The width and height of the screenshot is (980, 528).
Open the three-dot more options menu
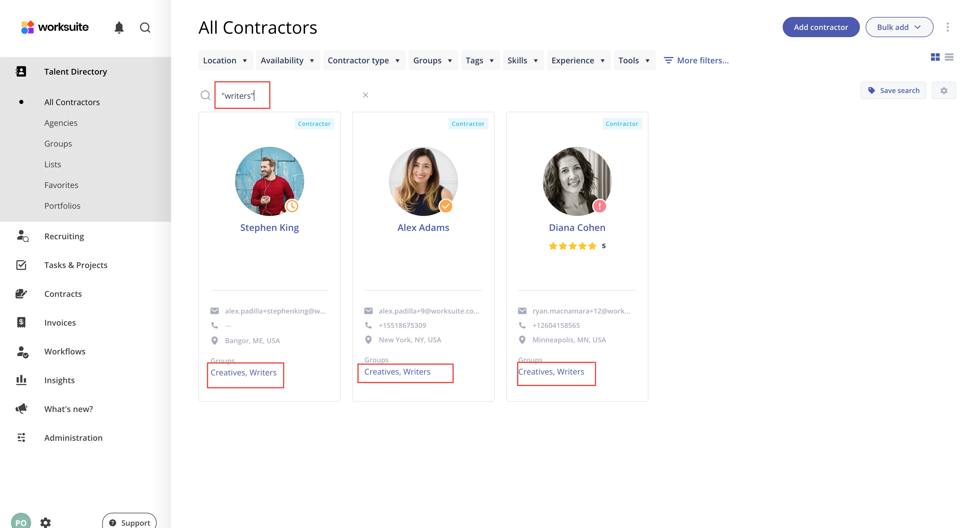(947, 27)
